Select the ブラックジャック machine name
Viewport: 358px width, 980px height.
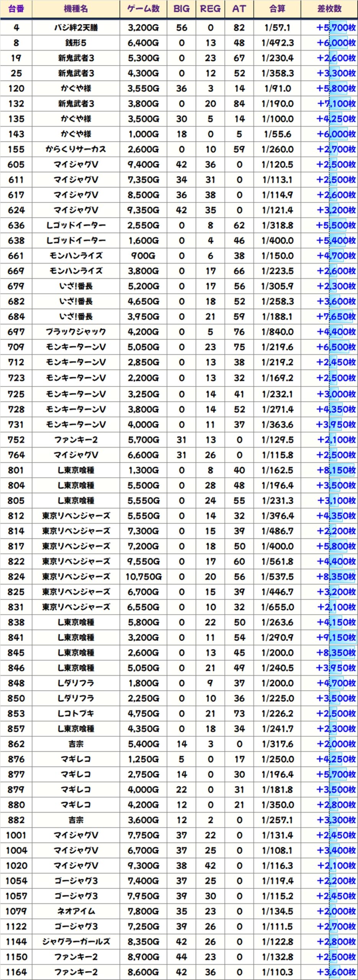76,332
